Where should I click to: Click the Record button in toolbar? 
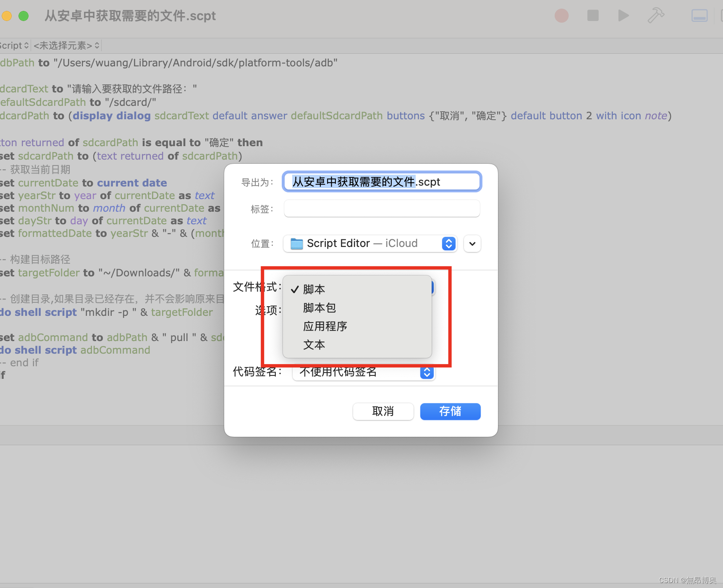[x=561, y=16]
